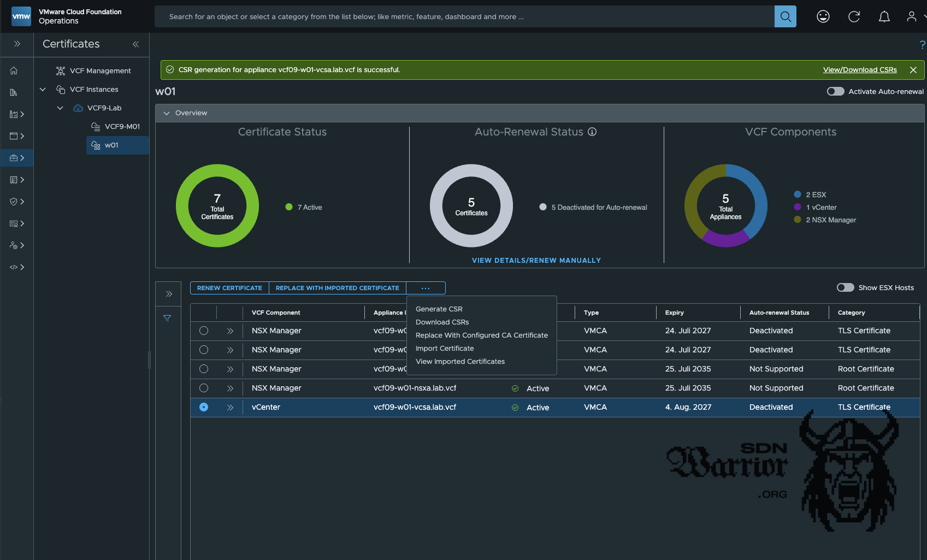Collapse the Certificates panel with double-chevron
This screenshot has width=927, height=560.
tap(135, 44)
